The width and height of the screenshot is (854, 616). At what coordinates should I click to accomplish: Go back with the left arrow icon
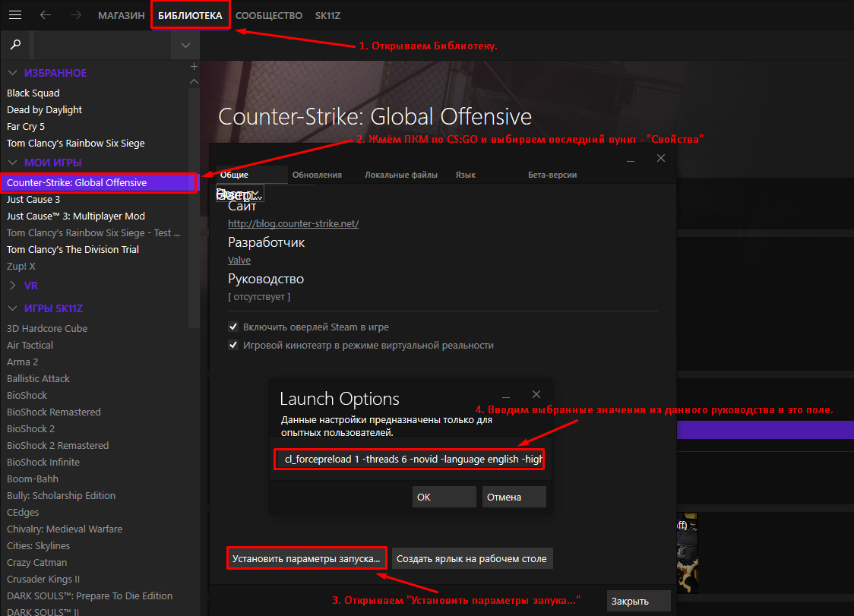coord(46,15)
